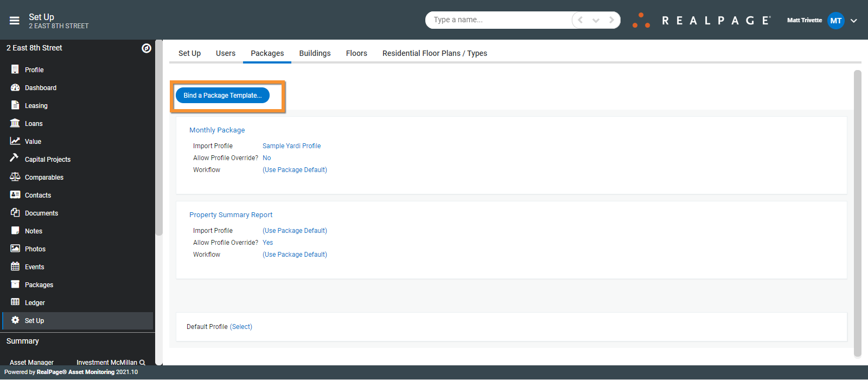Click Property Summary Import Profile Use Package Default

pyautogui.click(x=295, y=230)
